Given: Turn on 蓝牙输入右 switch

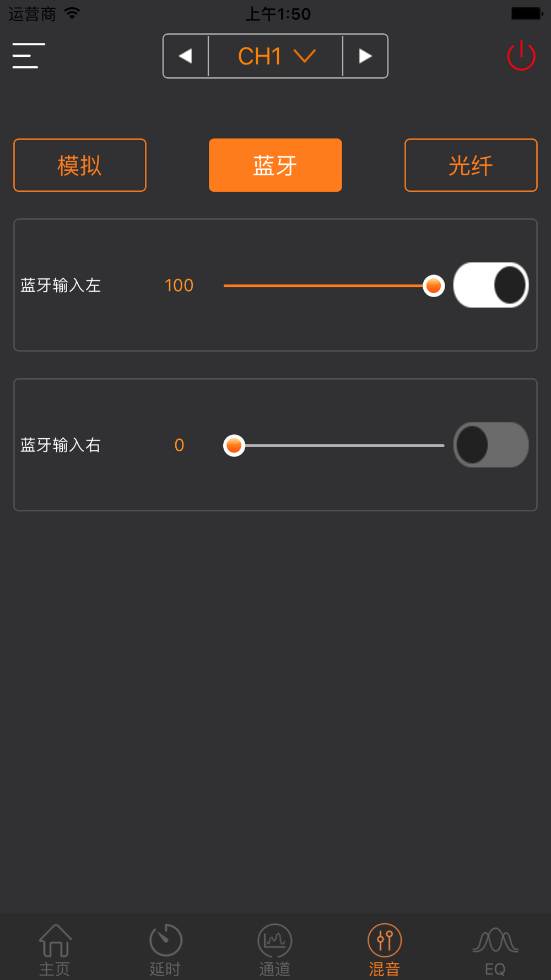Looking at the screenshot, I should pyautogui.click(x=491, y=445).
